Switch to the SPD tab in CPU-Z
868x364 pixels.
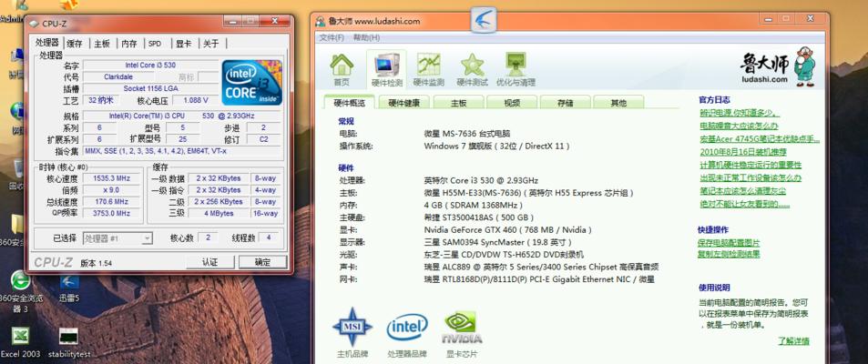(x=155, y=44)
